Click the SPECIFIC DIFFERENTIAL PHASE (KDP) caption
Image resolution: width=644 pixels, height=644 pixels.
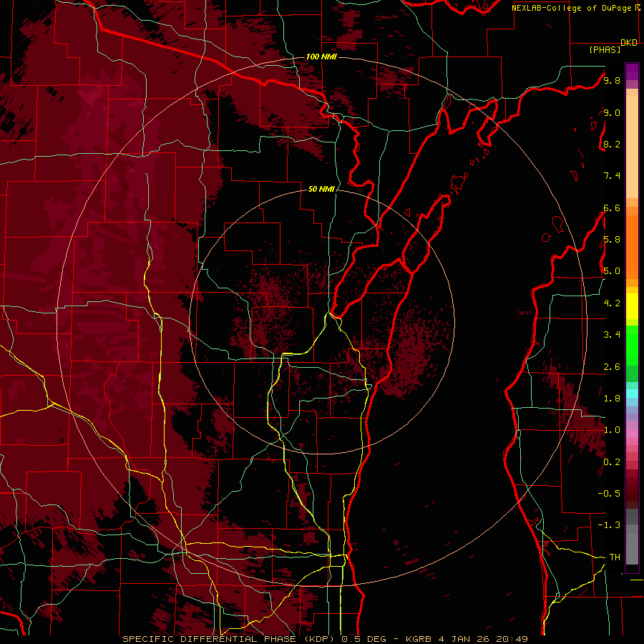pyautogui.click(x=230, y=639)
